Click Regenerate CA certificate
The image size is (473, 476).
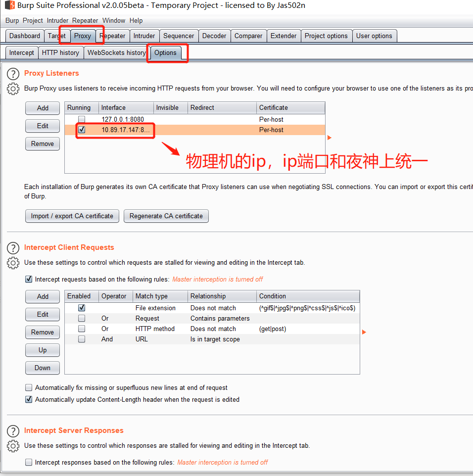coord(166,216)
